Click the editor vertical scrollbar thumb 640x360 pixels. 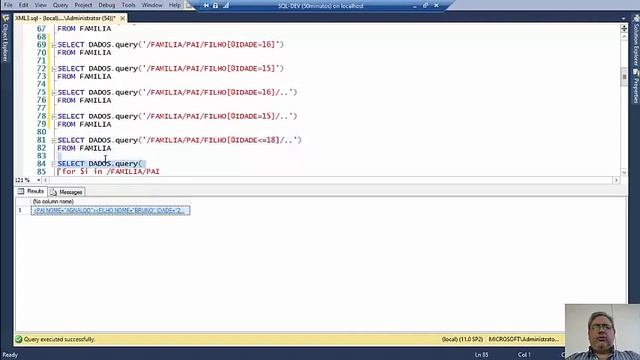coord(624,77)
